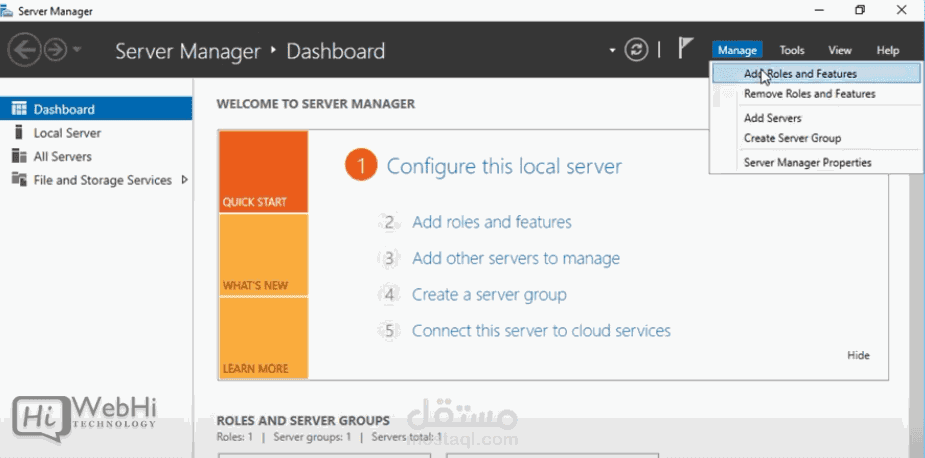The height and width of the screenshot is (458, 925).
Task: Click the WELCOME TO SERVER MANAGER heading
Action: click(x=316, y=104)
